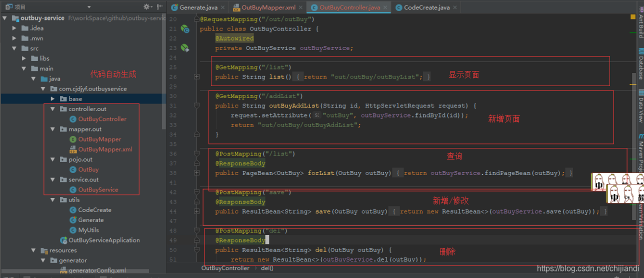
Task: Click OutBuyController in the breadcrumb bar
Action: 225,268
